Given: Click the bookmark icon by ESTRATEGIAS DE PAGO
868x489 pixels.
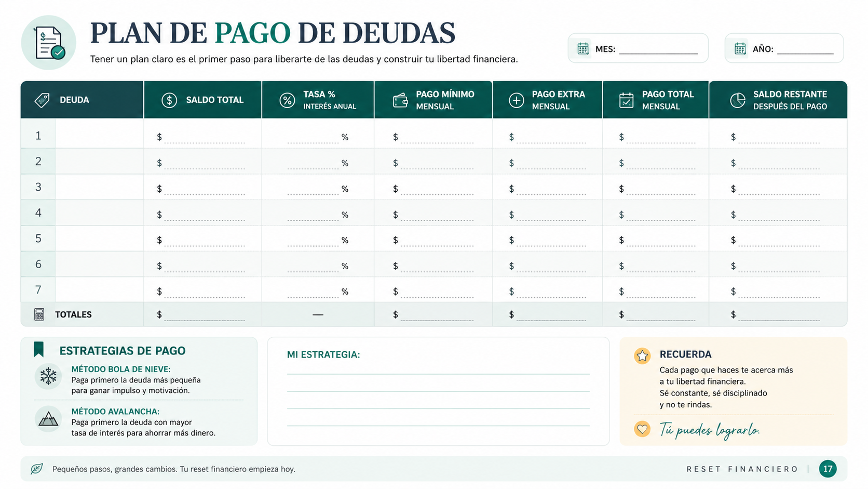Looking at the screenshot, I should coord(38,350).
